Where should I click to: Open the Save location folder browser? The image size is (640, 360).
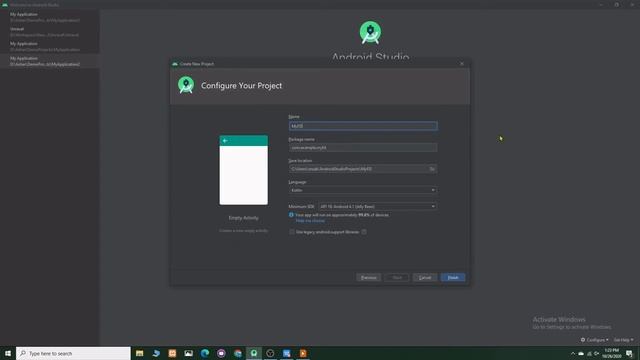coord(432,169)
